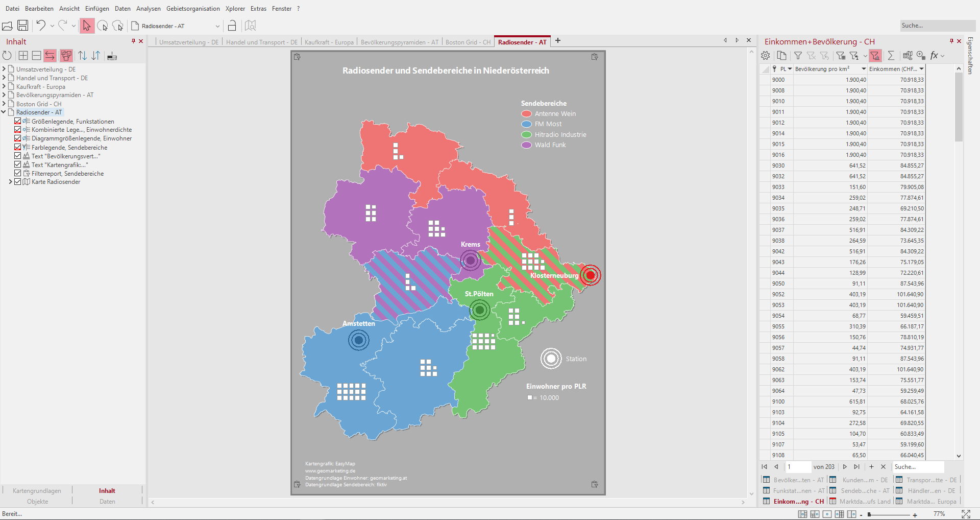Screen dimensions: 980x520
Task: Uncheck Diagrammgrößenlegende, Einwohner checkbox
Action: pos(18,138)
